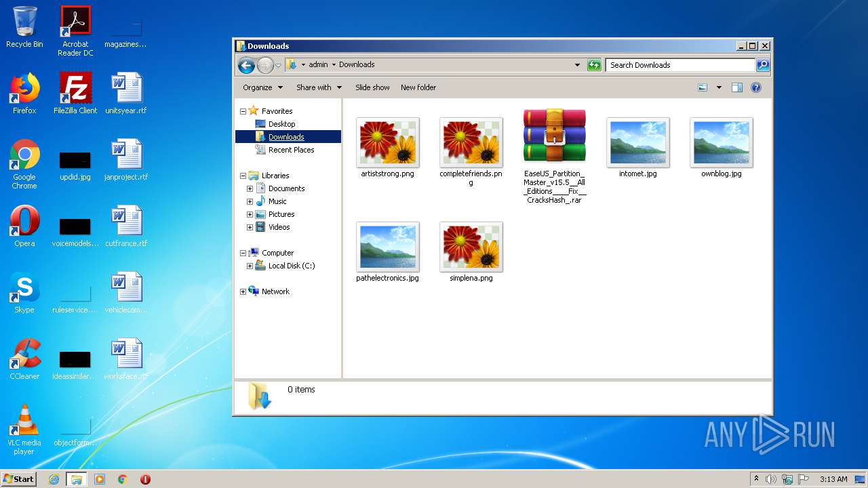The image size is (868, 488).
Task: Launch Acrobat Reader DC shortcut
Action: [75, 31]
